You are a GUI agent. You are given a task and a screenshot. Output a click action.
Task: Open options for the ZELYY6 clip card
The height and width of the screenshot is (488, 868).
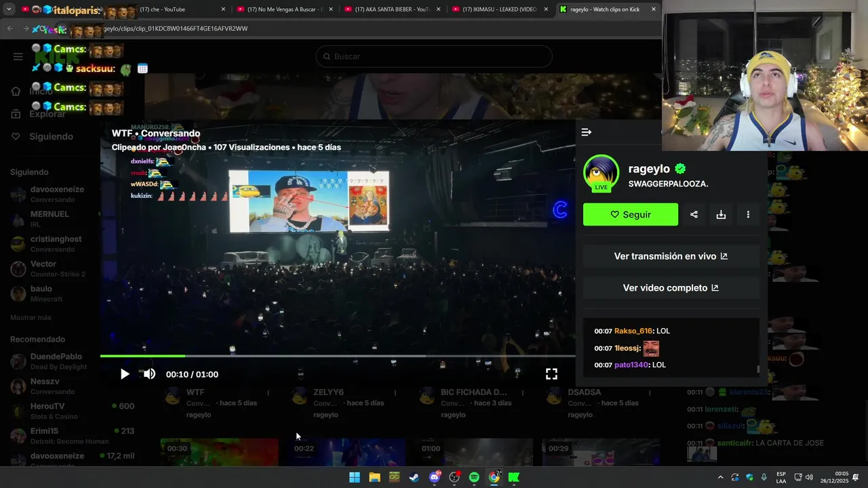point(395,392)
